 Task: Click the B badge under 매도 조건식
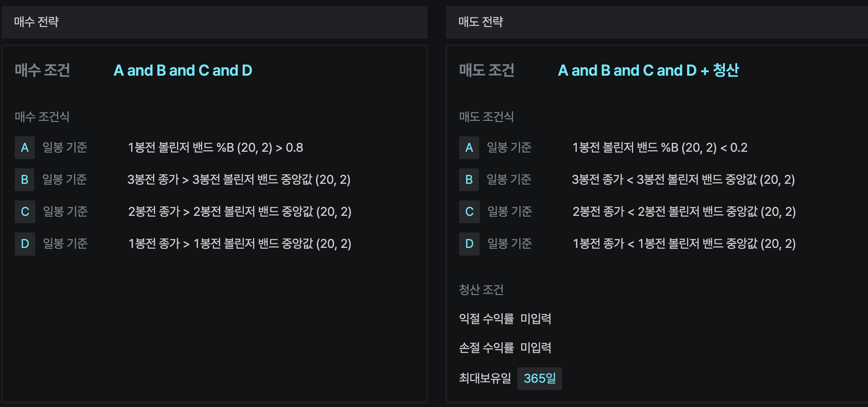pos(469,180)
